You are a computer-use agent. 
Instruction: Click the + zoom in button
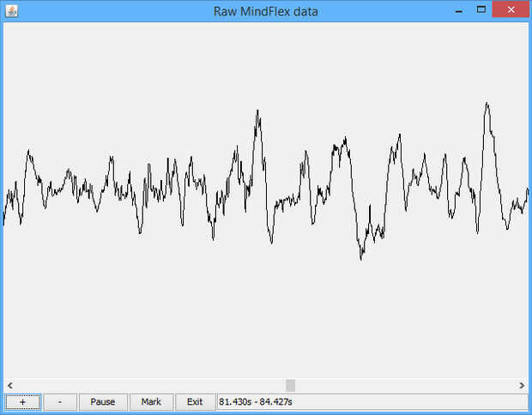click(22, 402)
